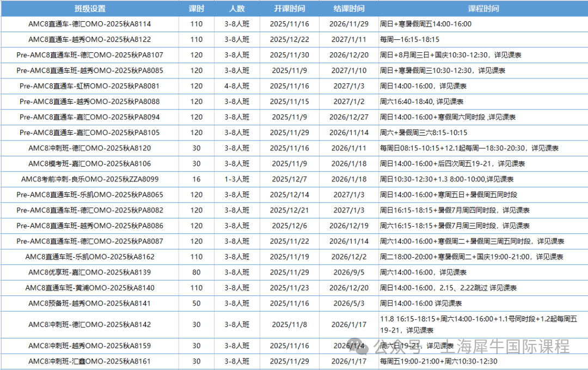This screenshot has height=370, width=588.
Task: Click the 课程时间 column header
Action: click(x=483, y=9)
